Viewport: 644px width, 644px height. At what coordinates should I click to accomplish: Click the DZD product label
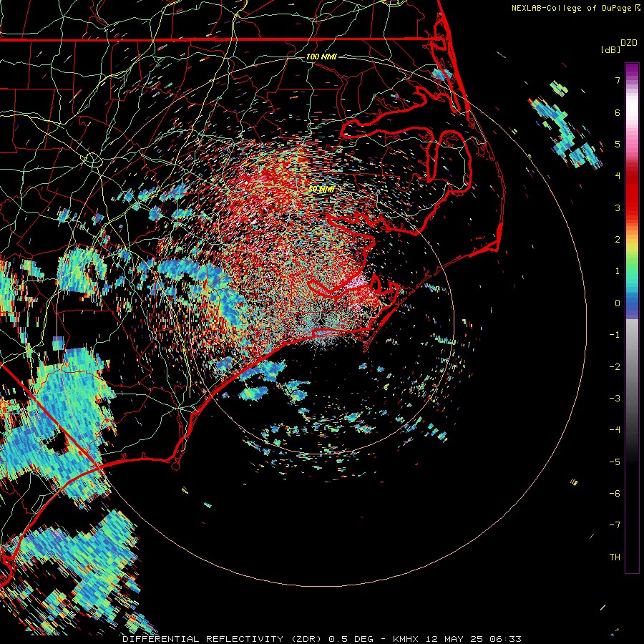pyautogui.click(x=629, y=43)
